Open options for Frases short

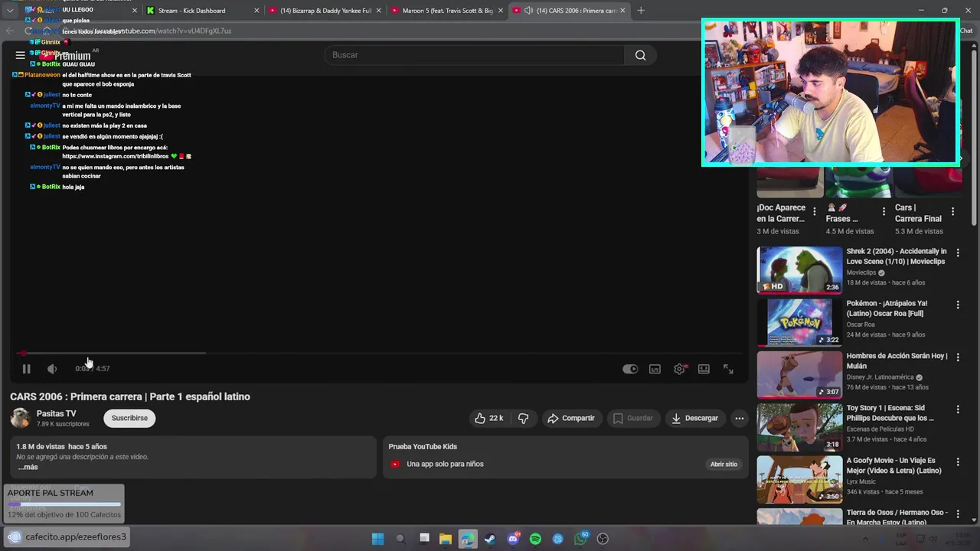[x=884, y=211]
